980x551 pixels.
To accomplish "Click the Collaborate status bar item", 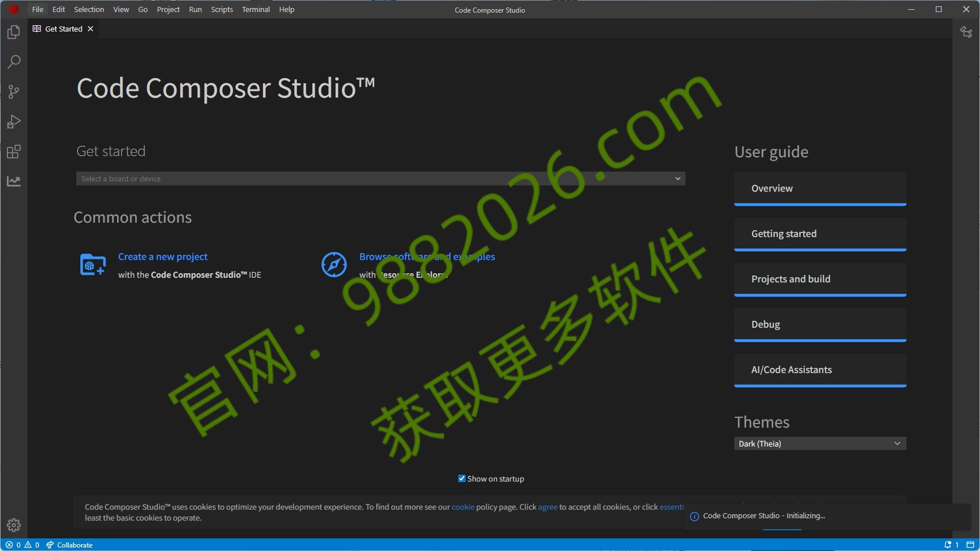I will [69, 545].
